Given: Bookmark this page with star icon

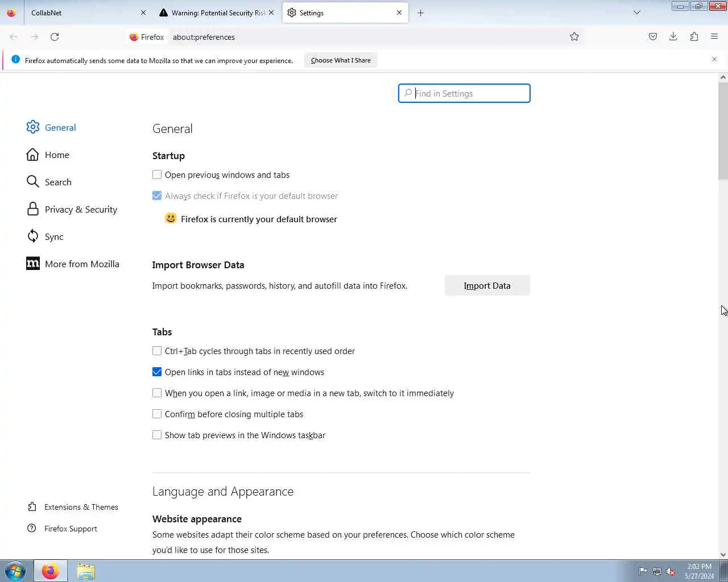Looking at the screenshot, I should point(574,37).
